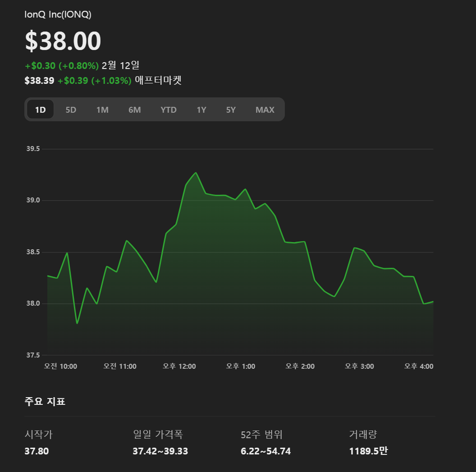This screenshot has height=472, width=476.
Task: Click the 시작가 label
Action: click(39, 435)
